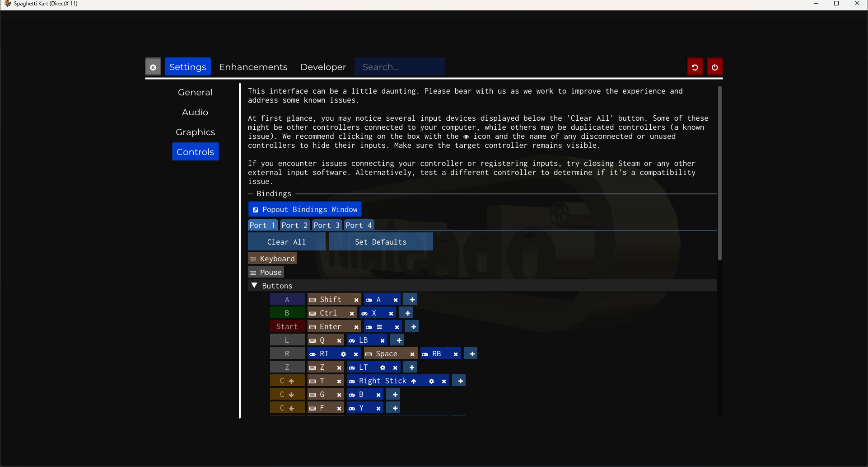Add a new binding for Start button
Screen dimensions: 868x467
(413, 327)
